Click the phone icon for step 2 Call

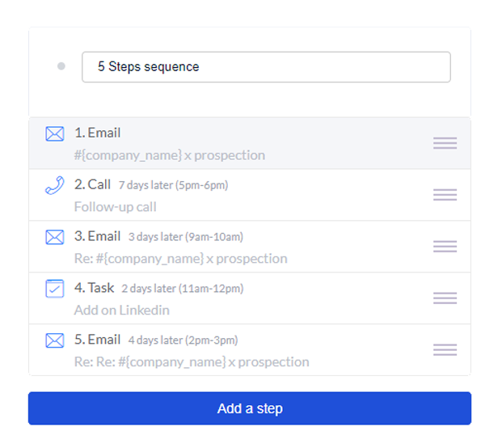tap(55, 185)
